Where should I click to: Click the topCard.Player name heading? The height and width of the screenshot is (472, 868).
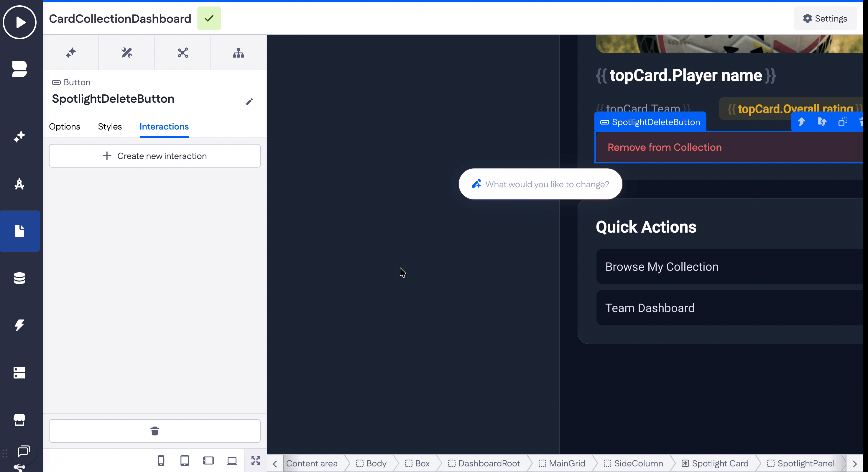tap(686, 75)
